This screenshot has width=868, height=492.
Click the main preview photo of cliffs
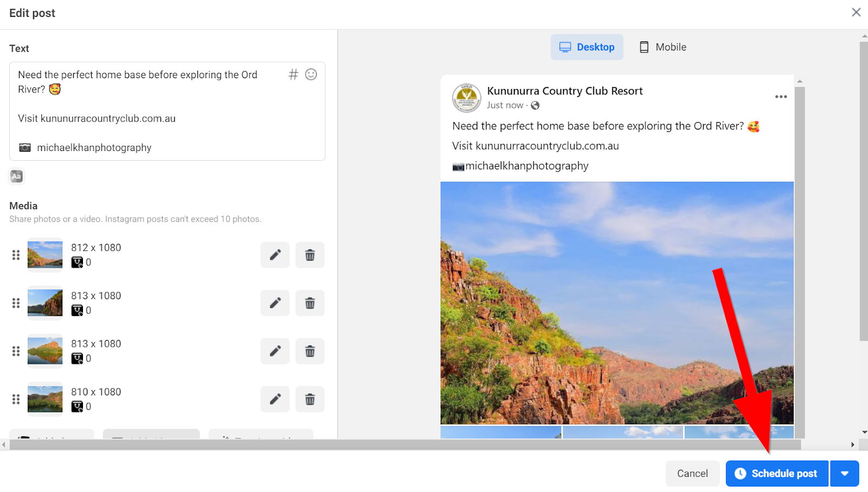click(x=617, y=303)
